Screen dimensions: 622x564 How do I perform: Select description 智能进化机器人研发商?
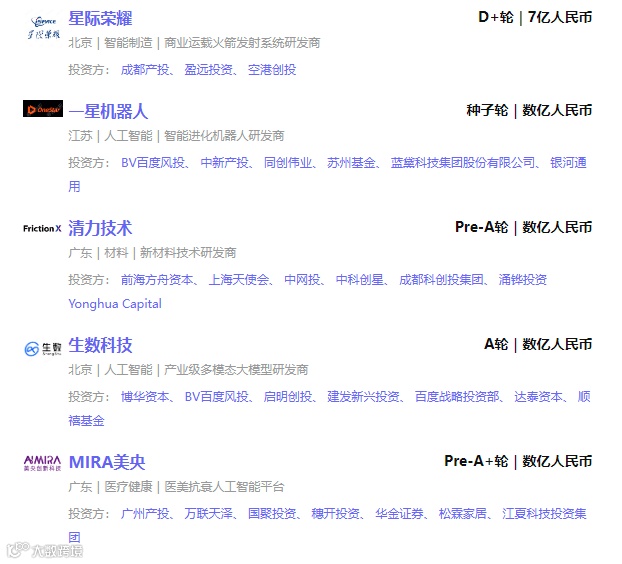(x=224, y=136)
